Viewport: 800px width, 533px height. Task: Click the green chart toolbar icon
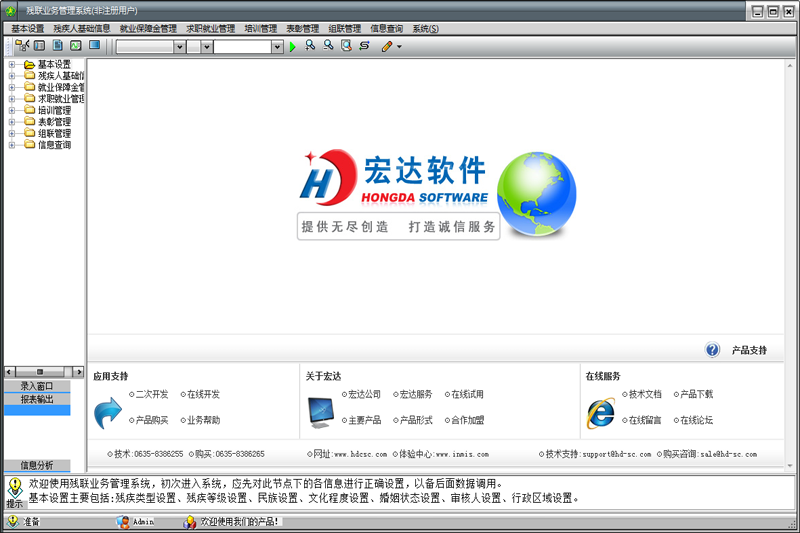click(x=76, y=46)
